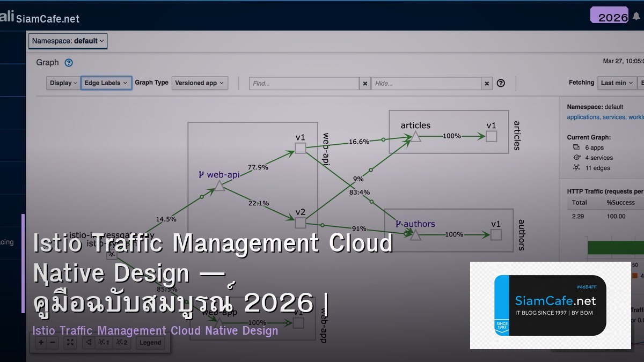Zoom into the graph using the plus icon

click(40, 342)
